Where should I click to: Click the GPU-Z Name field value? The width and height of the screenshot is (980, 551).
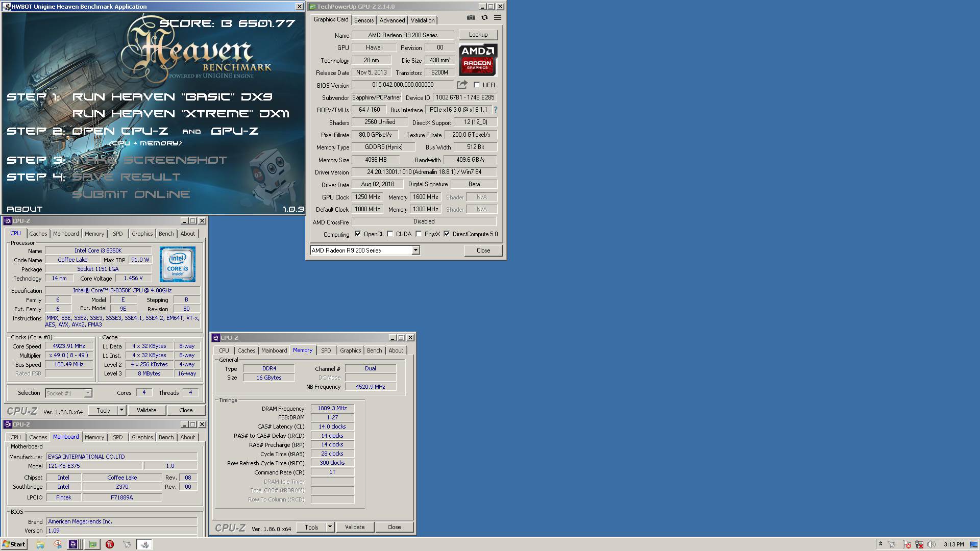coord(403,35)
